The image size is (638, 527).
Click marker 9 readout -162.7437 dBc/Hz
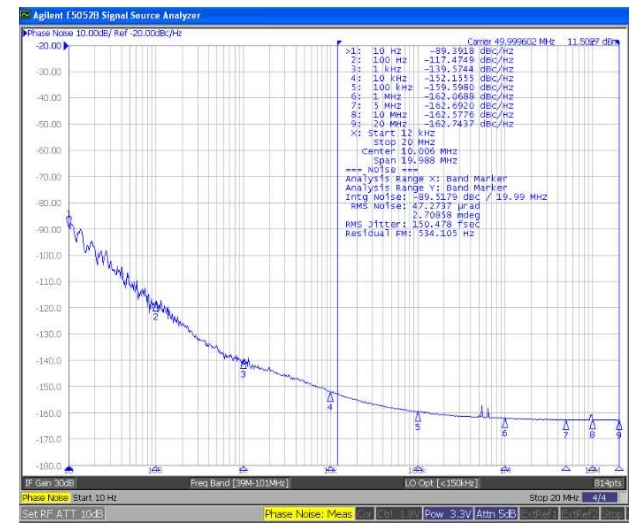pos(469,124)
